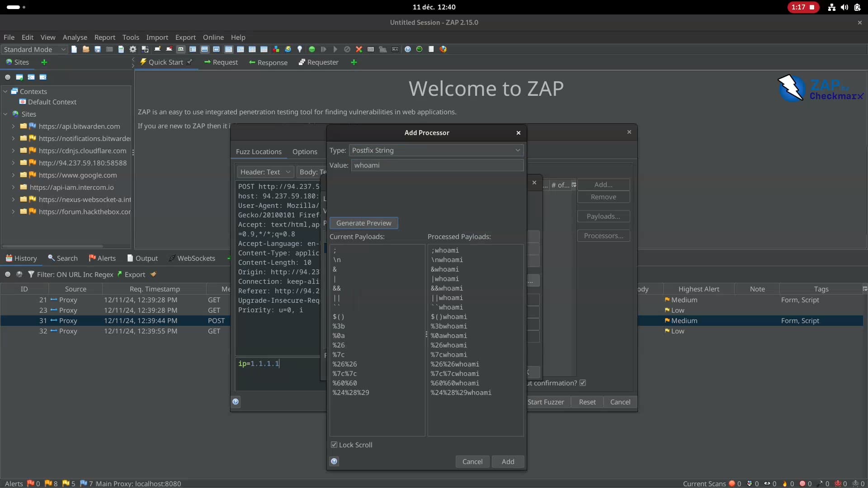Open the Standard Mode dropdown
868x488 pixels.
tap(34, 49)
